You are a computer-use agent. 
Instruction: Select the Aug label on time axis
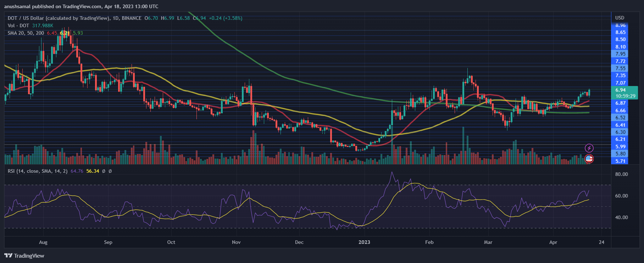(43, 242)
